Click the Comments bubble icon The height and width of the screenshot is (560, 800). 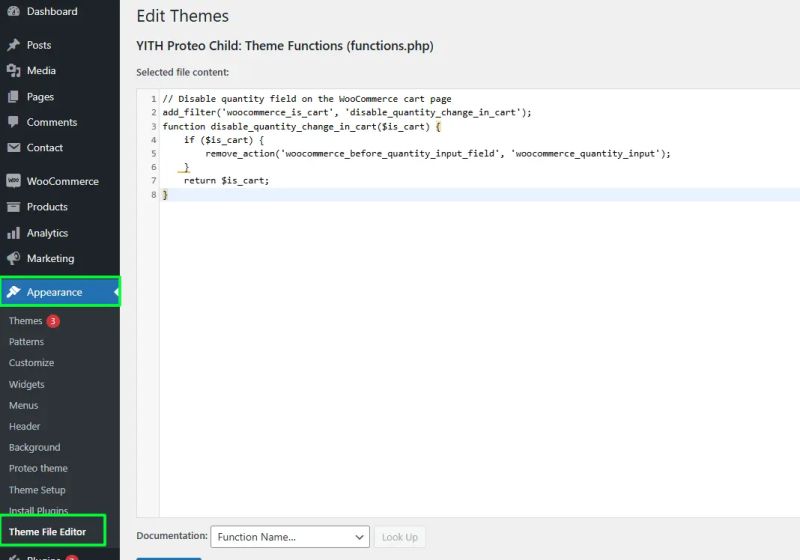(14, 122)
